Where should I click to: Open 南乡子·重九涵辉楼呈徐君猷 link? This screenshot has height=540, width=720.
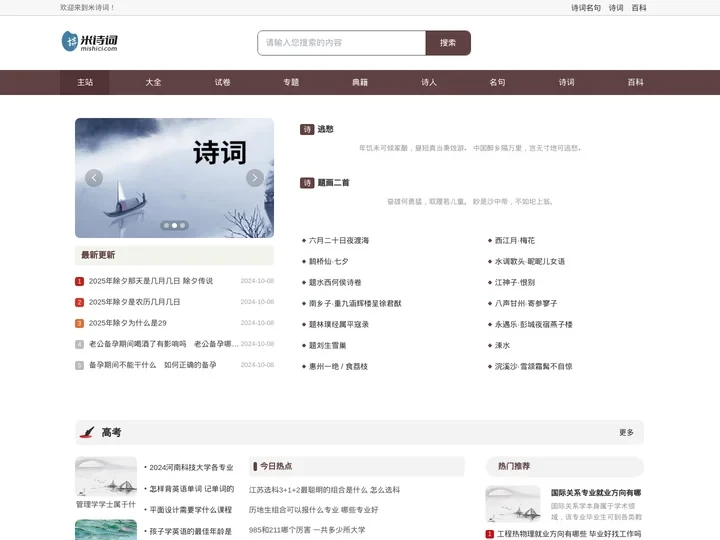(x=355, y=304)
